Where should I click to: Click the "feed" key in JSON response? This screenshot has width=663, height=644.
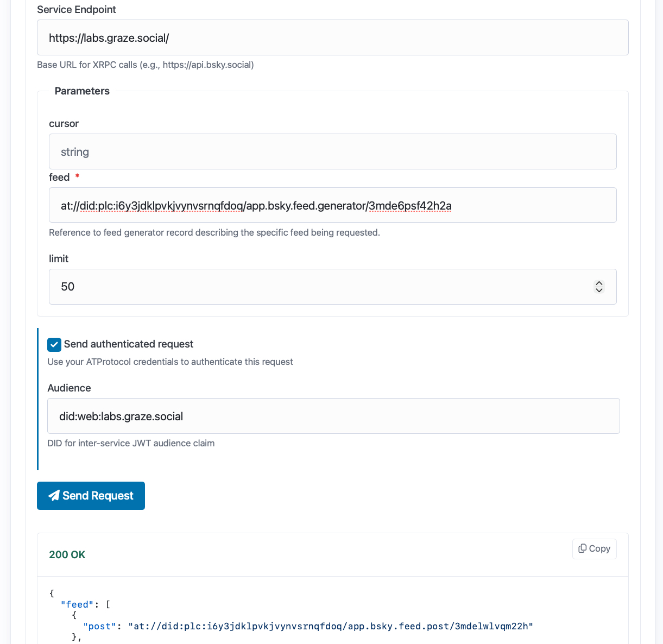[x=77, y=605]
